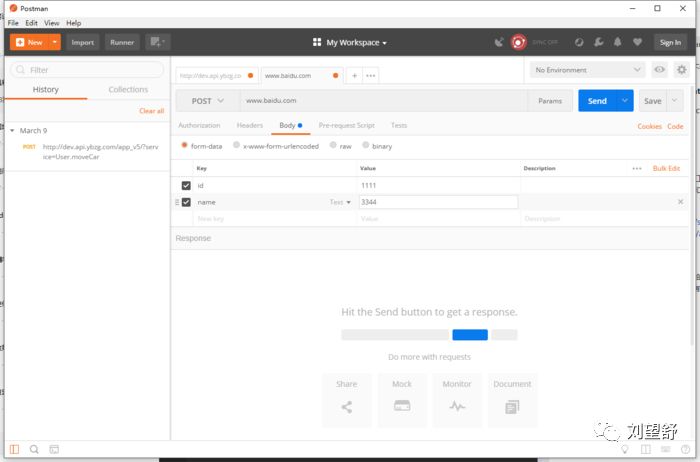Click the orange New button
700x462 pixels.
click(x=29, y=42)
